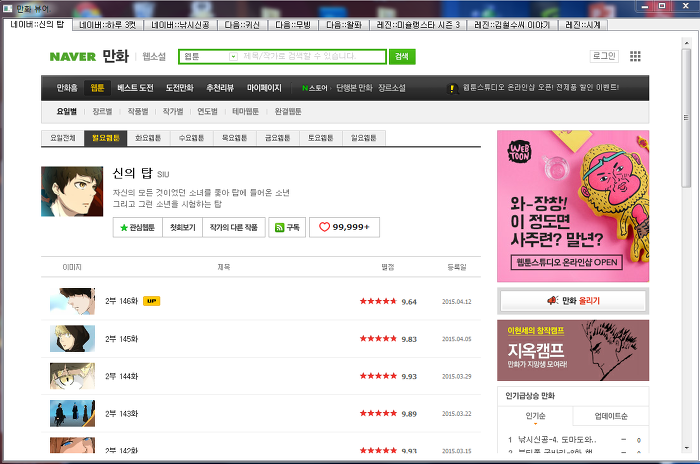This screenshot has width=700, height=464.
Task: Click 추천리뷰 in the navigation bar
Action: [x=220, y=88]
